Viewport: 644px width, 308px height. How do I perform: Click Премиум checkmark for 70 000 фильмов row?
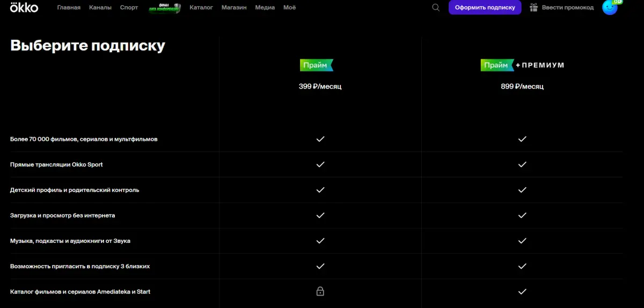[522, 139]
